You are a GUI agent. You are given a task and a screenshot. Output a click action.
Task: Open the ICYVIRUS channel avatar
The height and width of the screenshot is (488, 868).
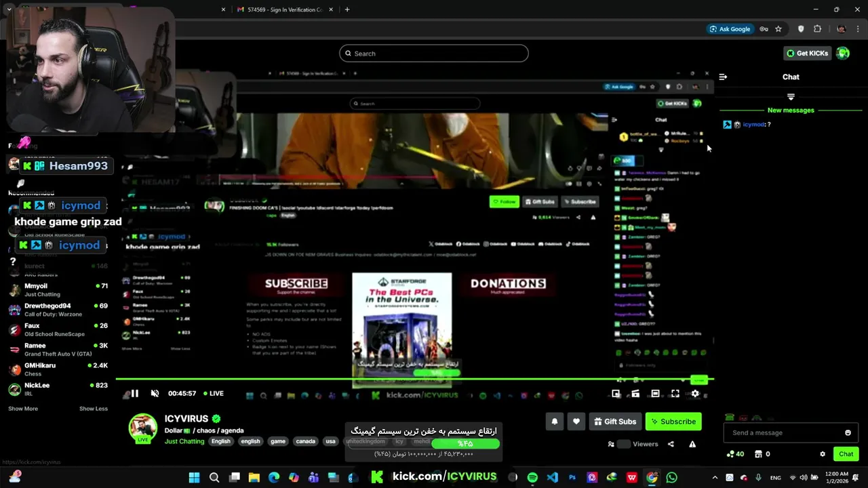tap(143, 428)
